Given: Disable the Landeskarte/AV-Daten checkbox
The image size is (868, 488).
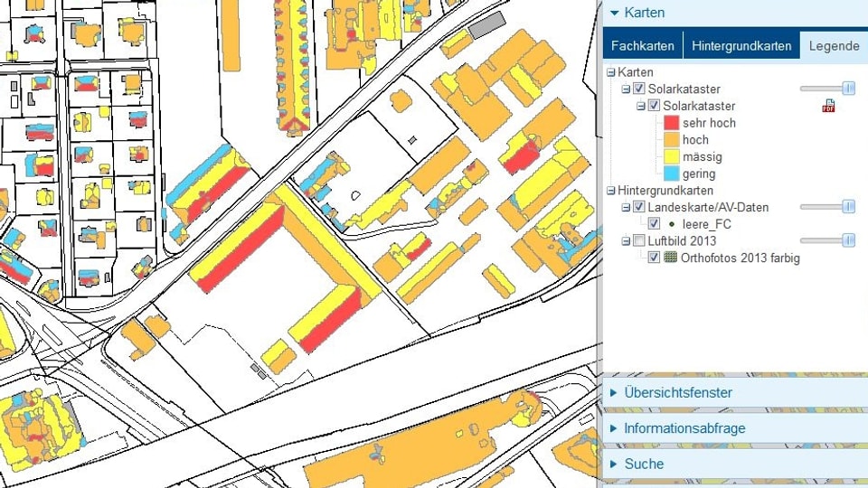Looking at the screenshot, I should [x=639, y=207].
